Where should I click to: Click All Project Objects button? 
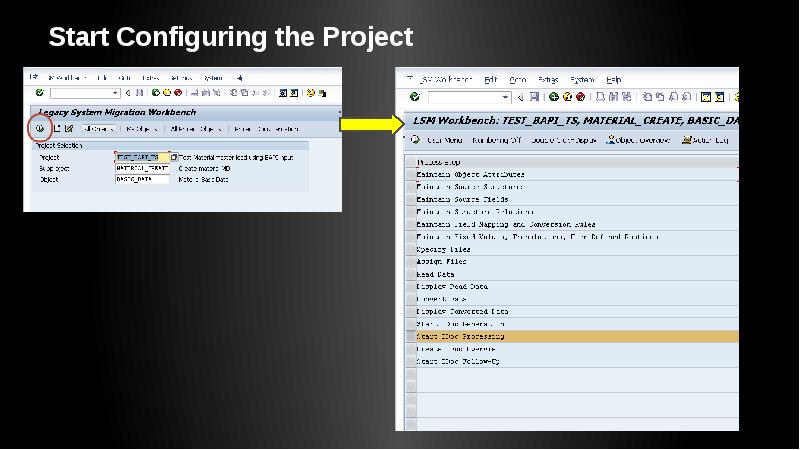pyautogui.click(x=194, y=129)
